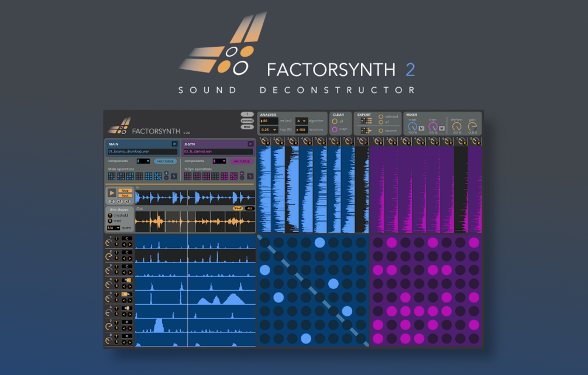Click the level knob on component row 4
The height and width of the screenshot is (375, 588).
coord(108,285)
